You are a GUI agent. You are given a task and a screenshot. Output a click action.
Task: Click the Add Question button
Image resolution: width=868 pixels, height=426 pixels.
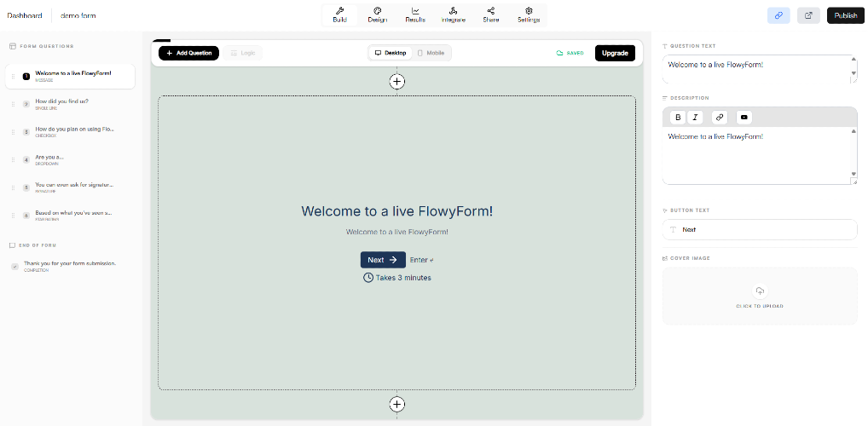(188, 53)
